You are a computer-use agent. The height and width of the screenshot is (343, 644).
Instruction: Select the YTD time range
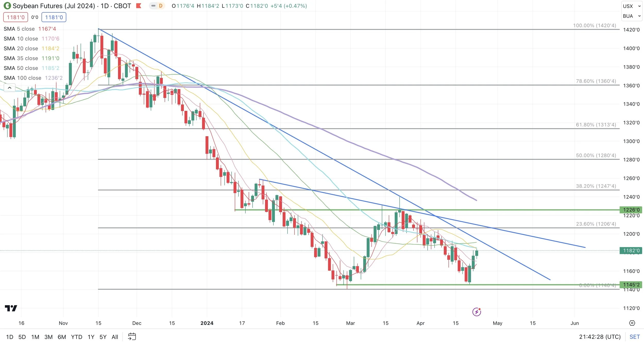coord(77,337)
